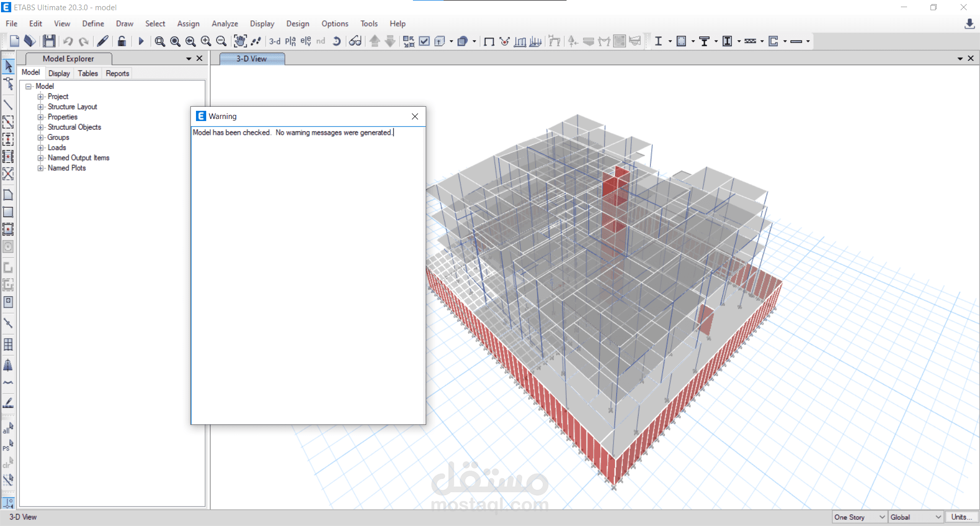Click the download arrow icon at top right
This screenshot has width=980, height=526.
tap(970, 24)
